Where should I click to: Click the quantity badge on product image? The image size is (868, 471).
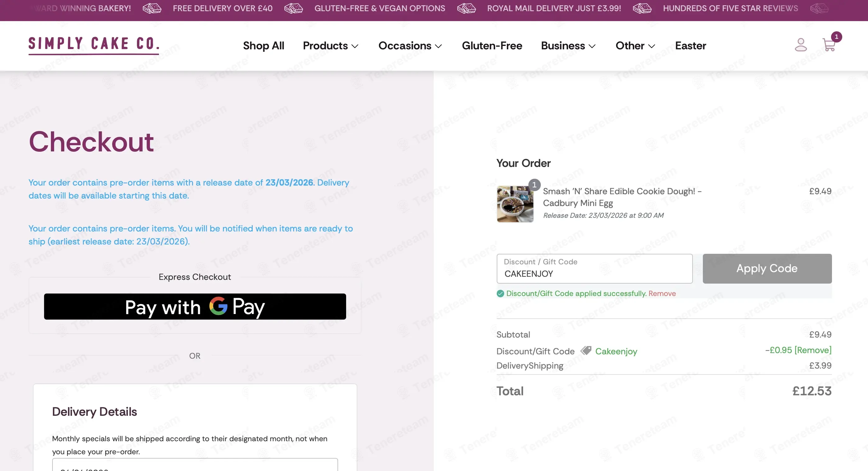534,185
